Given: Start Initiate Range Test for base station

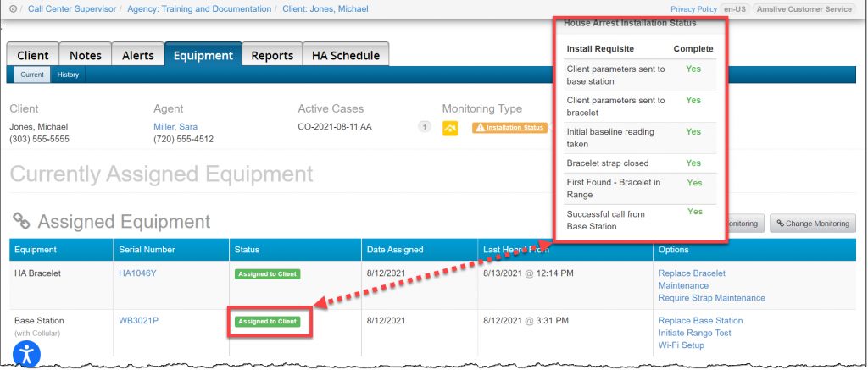Looking at the screenshot, I should coord(694,333).
